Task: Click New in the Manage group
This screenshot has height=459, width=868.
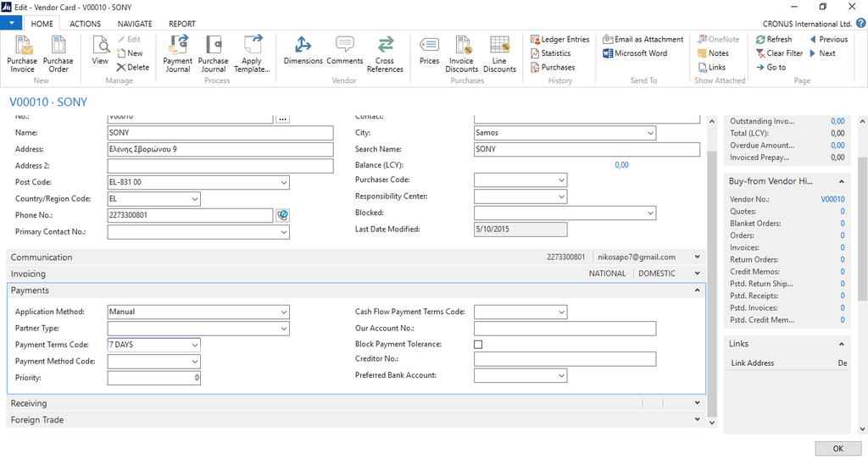Action: [130, 53]
